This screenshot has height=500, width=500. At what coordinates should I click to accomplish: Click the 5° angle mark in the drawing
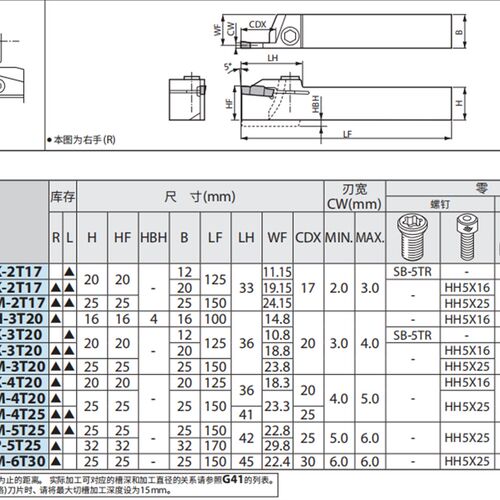tap(228, 67)
